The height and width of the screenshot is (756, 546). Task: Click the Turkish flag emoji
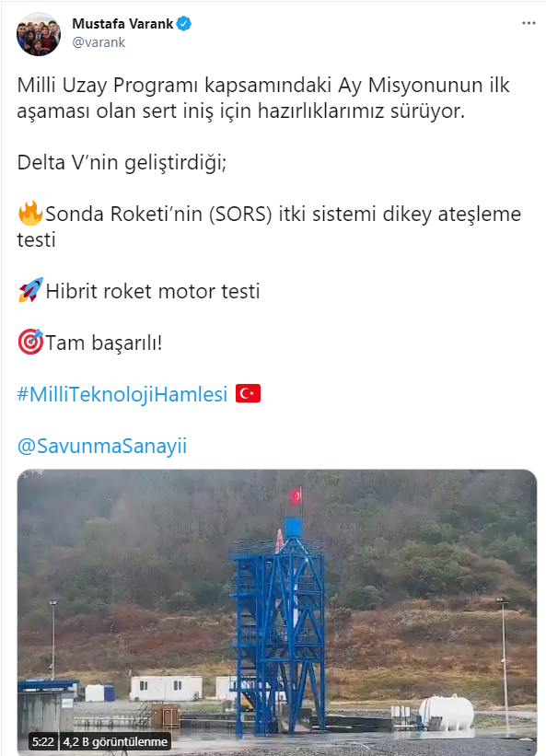249,393
